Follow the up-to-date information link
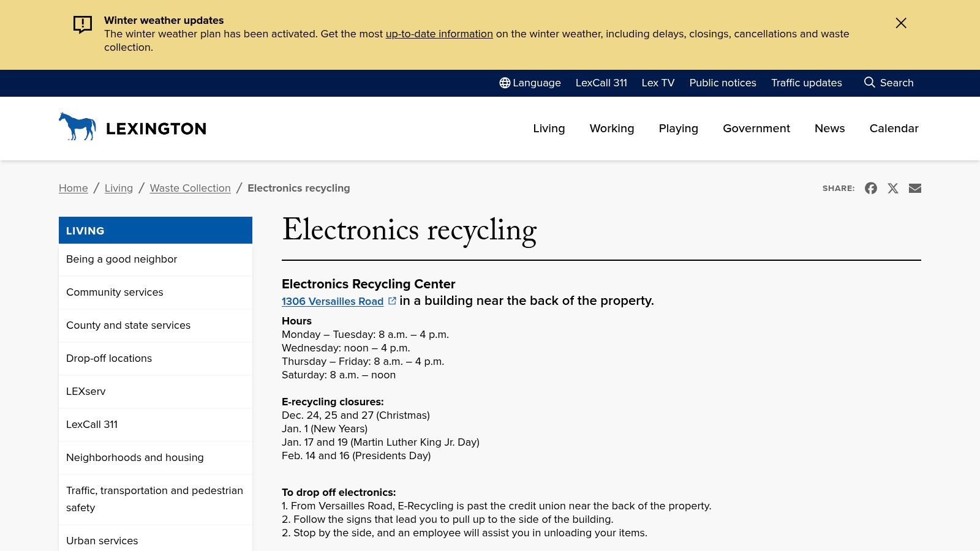Screen dimensions: 980x551 click(x=439, y=34)
